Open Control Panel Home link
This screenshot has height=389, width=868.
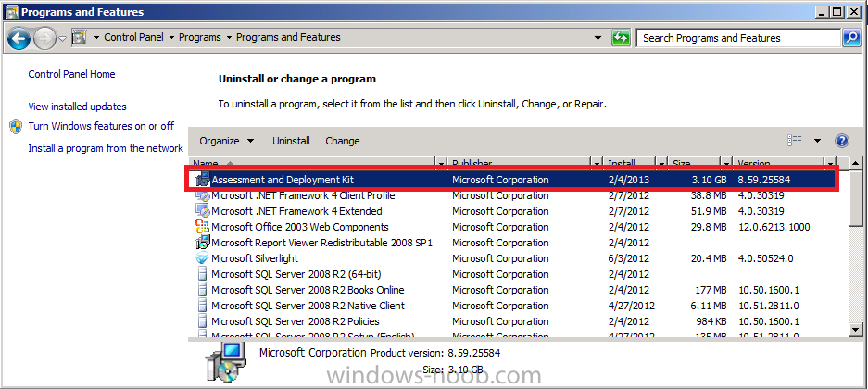pyautogui.click(x=71, y=74)
